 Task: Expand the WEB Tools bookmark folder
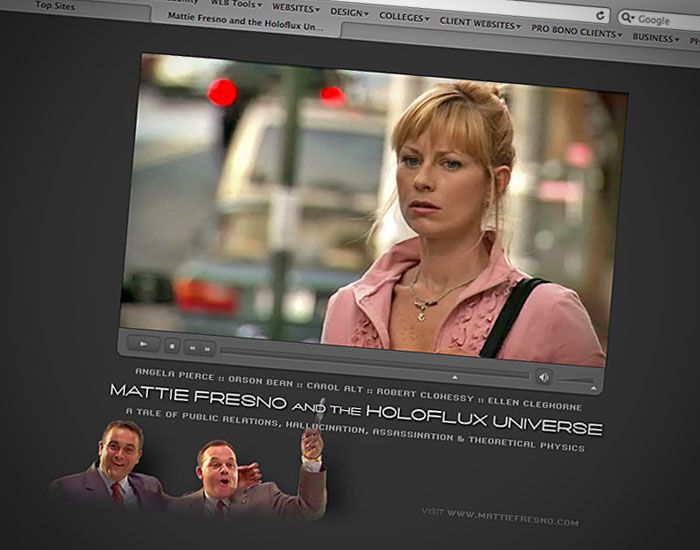tap(236, 4)
